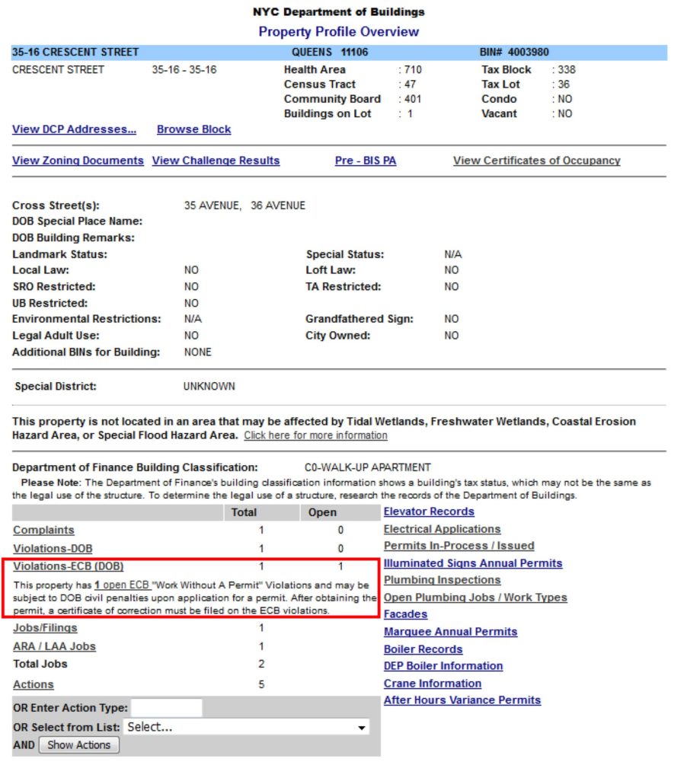The height and width of the screenshot is (784, 687).
Task: Expand the Select from List dropdown
Action: (247, 727)
